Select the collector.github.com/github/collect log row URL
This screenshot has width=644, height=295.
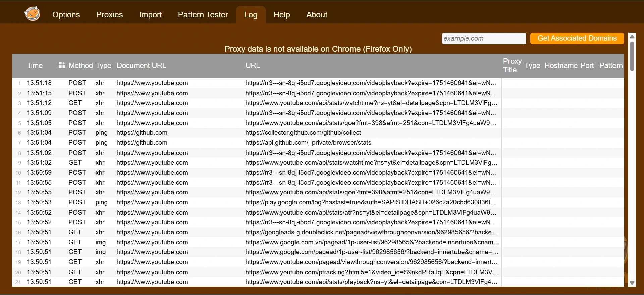(x=303, y=133)
